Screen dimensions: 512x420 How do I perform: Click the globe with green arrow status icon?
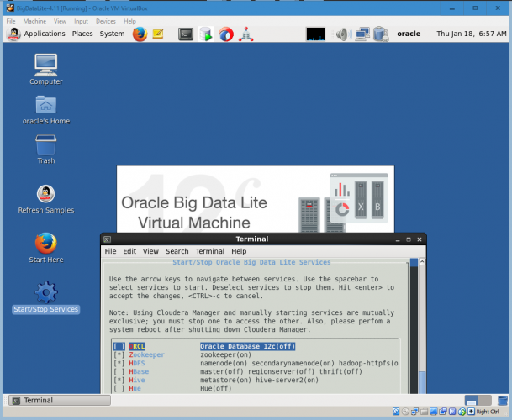(x=462, y=412)
